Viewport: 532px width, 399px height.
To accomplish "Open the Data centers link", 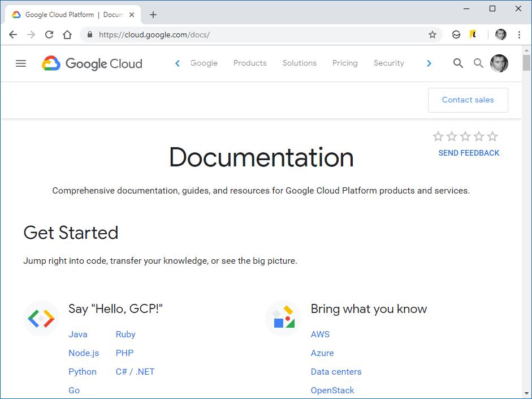I will [x=336, y=372].
